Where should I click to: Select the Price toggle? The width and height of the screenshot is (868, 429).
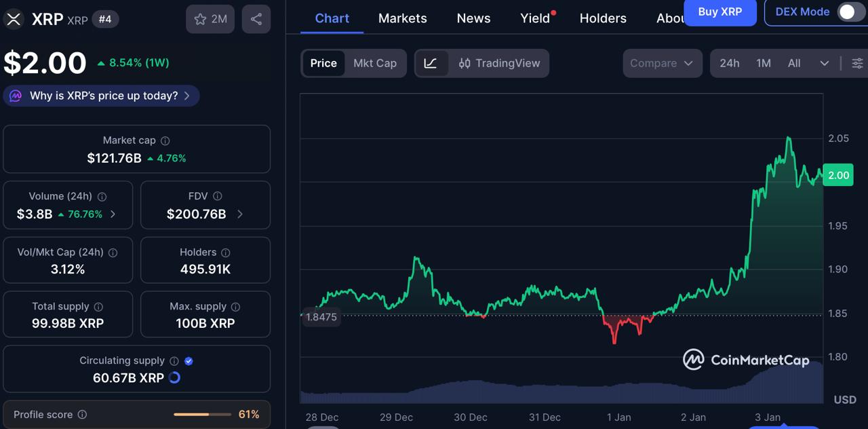click(x=323, y=63)
